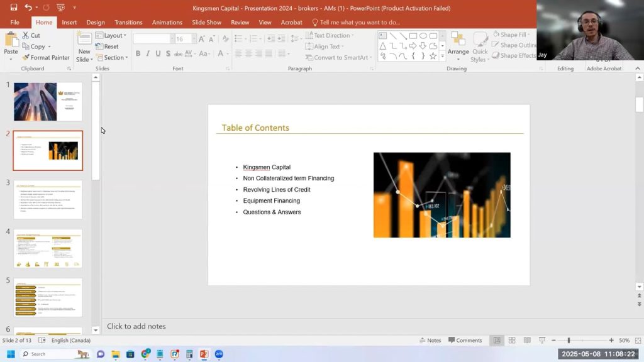Toggle Text Shadow formatting

(x=168, y=53)
